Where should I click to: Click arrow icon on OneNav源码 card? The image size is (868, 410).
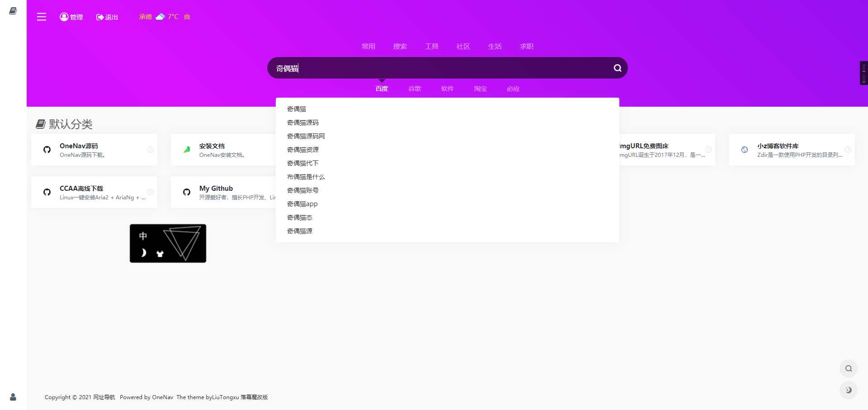(151, 150)
